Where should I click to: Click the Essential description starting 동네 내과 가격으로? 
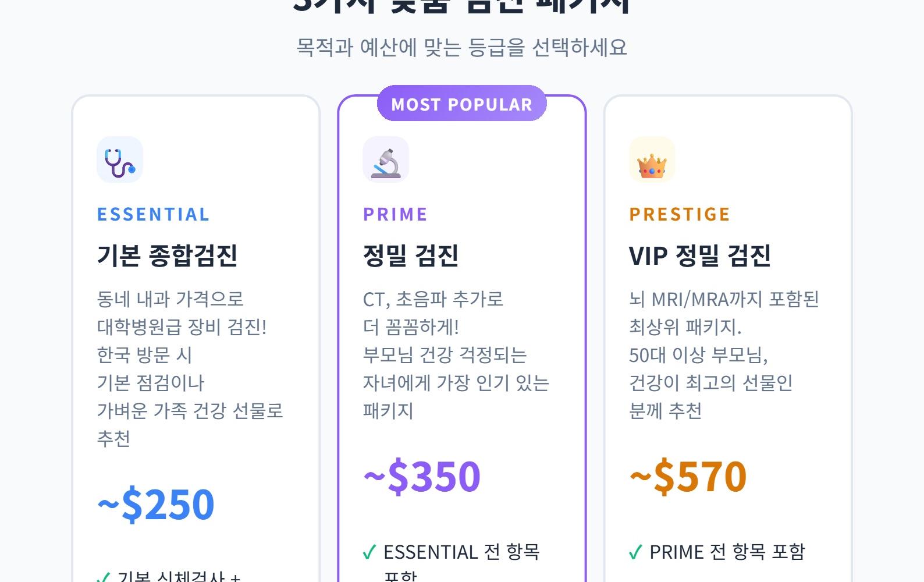[190, 368]
